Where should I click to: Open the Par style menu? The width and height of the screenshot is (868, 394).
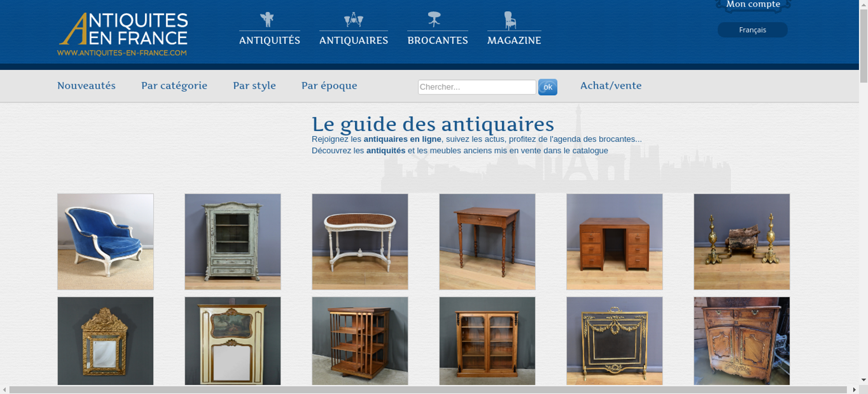pos(254,86)
